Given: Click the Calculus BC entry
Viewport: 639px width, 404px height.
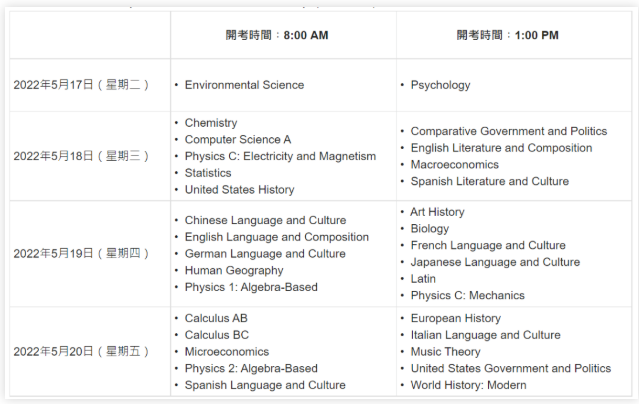Looking at the screenshot, I should coord(217,335).
